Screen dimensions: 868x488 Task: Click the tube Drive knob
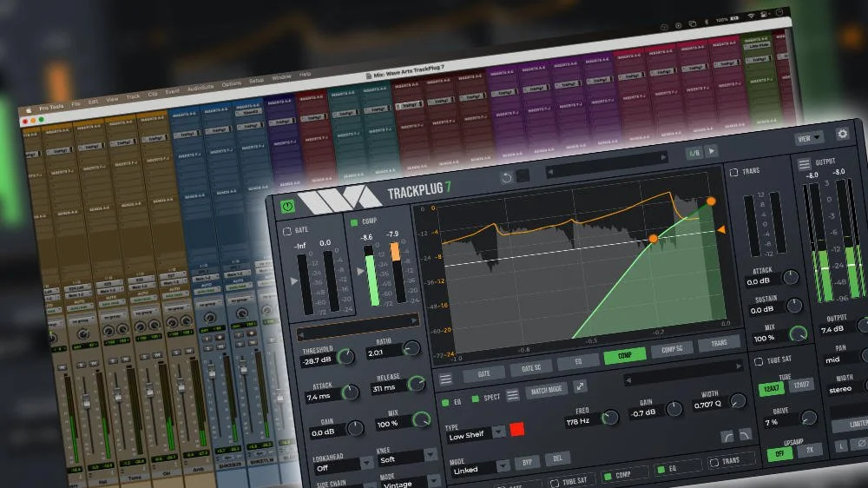(x=808, y=417)
